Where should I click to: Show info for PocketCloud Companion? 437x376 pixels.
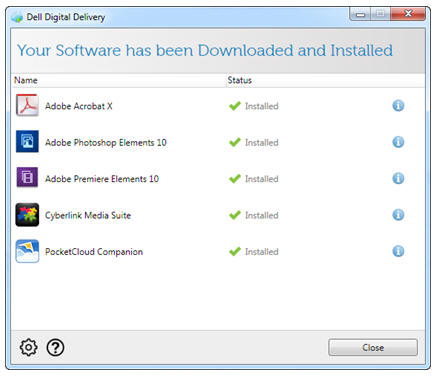398,251
